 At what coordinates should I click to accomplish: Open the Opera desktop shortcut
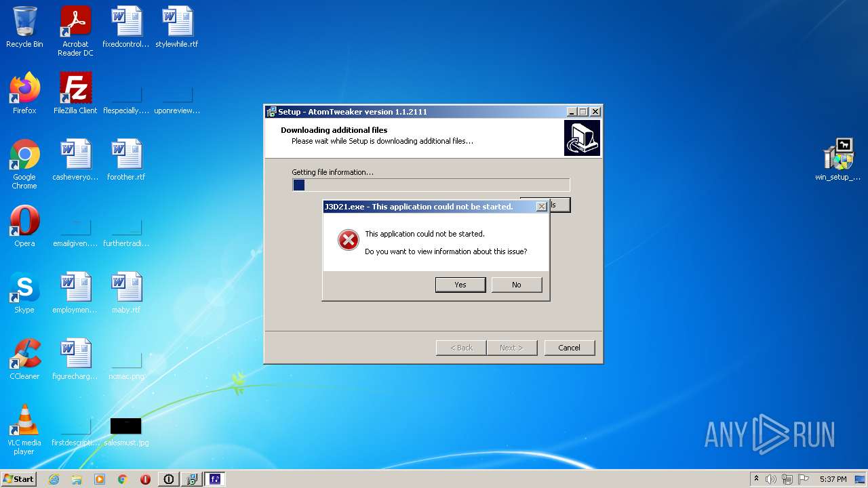pyautogui.click(x=24, y=226)
